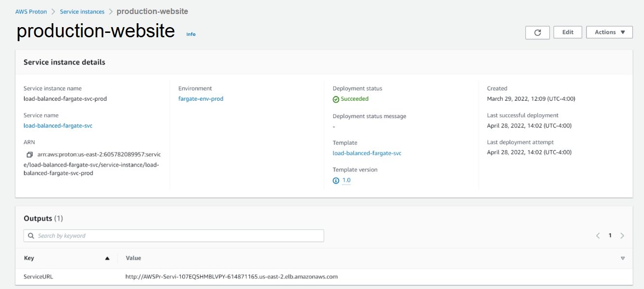Click the Key column header
The height and width of the screenshot is (289, 644).
[x=29, y=259]
